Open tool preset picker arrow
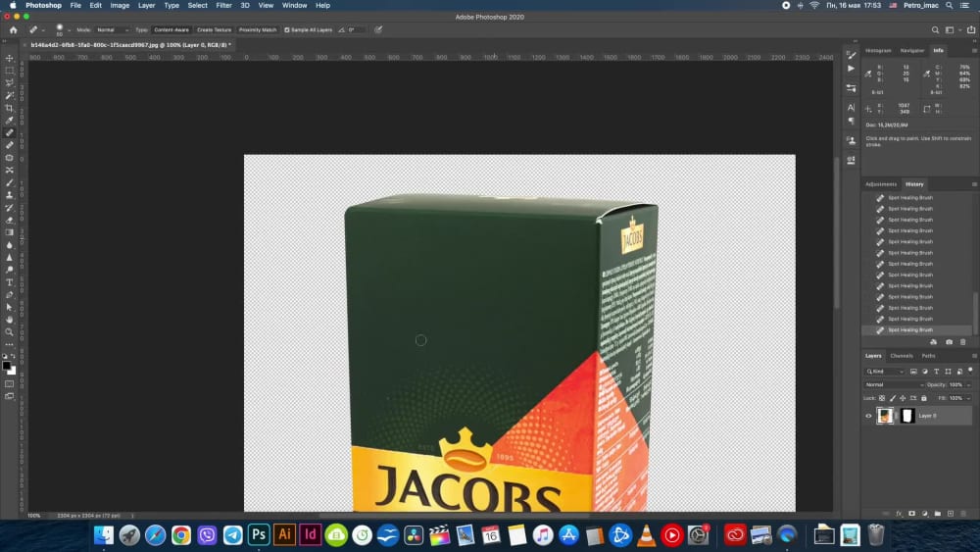The height and width of the screenshot is (552, 980). 43,30
